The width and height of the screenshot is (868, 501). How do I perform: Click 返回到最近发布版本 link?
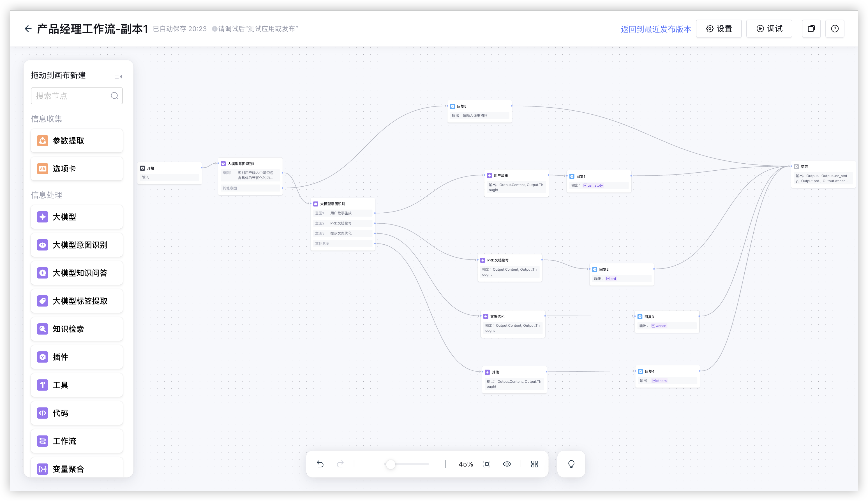pyautogui.click(x=655, y=29)
